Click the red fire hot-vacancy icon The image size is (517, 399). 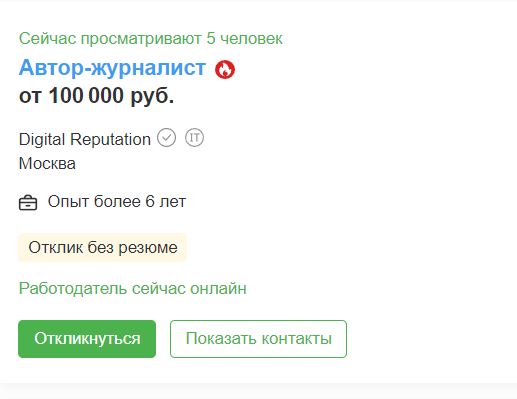click(x=225, y=70)
